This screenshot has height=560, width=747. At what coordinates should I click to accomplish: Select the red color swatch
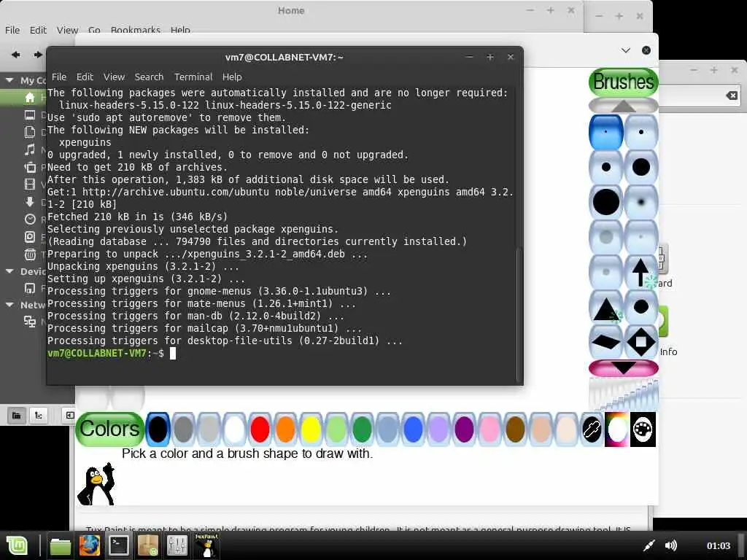(x=260, y=429)
